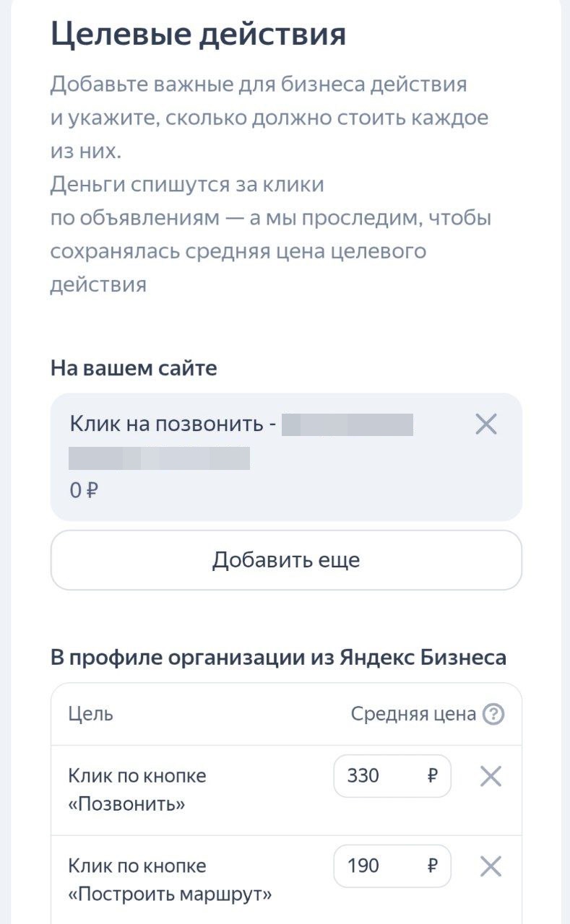
Task: Click the "Добавить еще" button
Action: coord(285,560)
